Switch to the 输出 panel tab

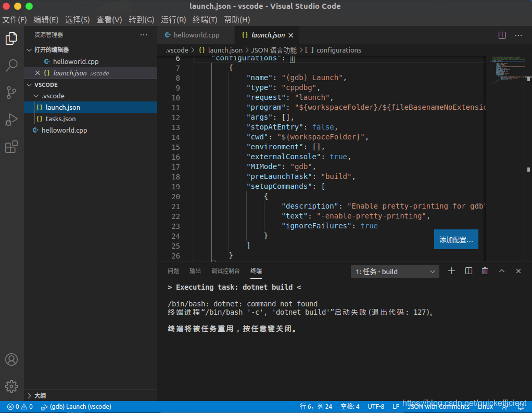point(195,271)
